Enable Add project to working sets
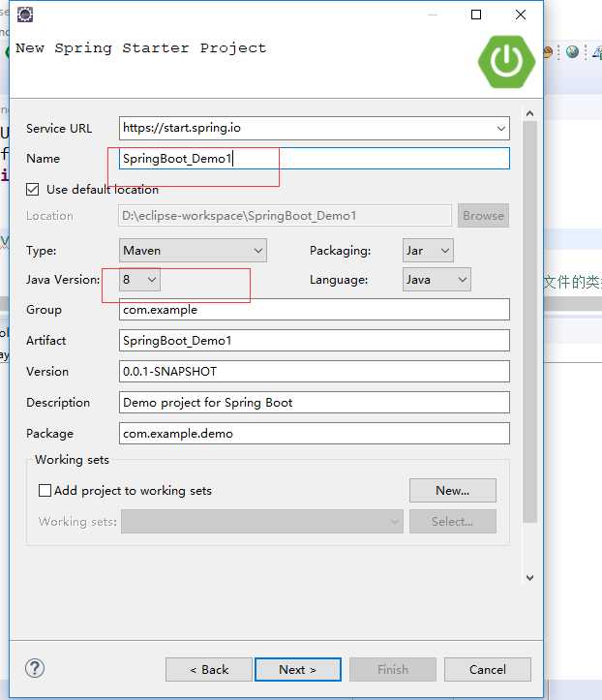602x700 pixels. coord(45,491)
